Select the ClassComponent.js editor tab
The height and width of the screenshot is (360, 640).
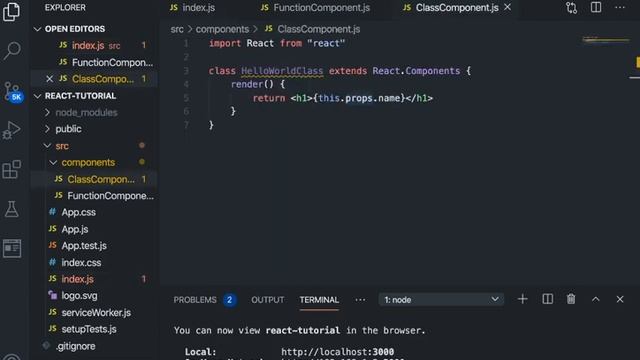point(456,8)
